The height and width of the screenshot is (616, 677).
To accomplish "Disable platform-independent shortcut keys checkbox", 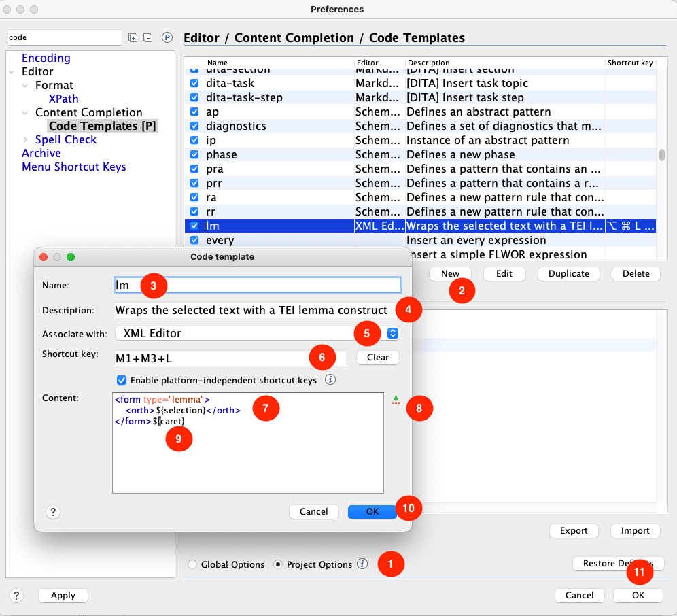I will (x=122, y=380).
